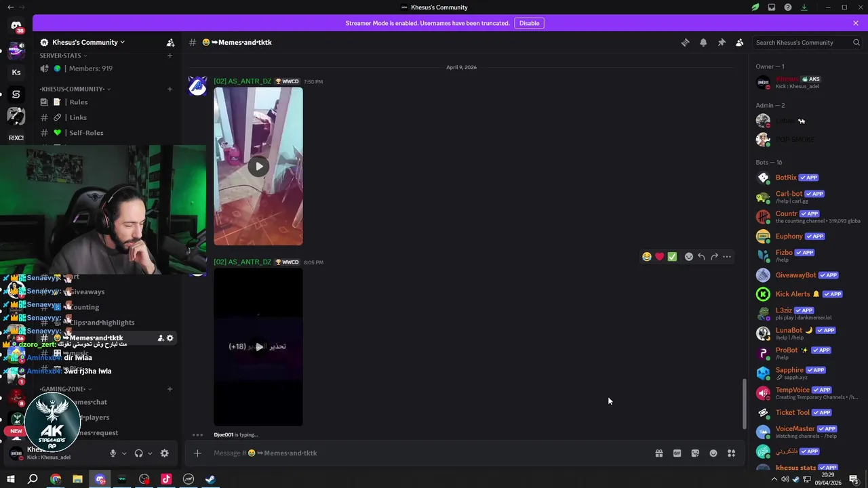Navigate back with the title bar arrow
Screen dimensions: 868x488
tap(10, 7)
